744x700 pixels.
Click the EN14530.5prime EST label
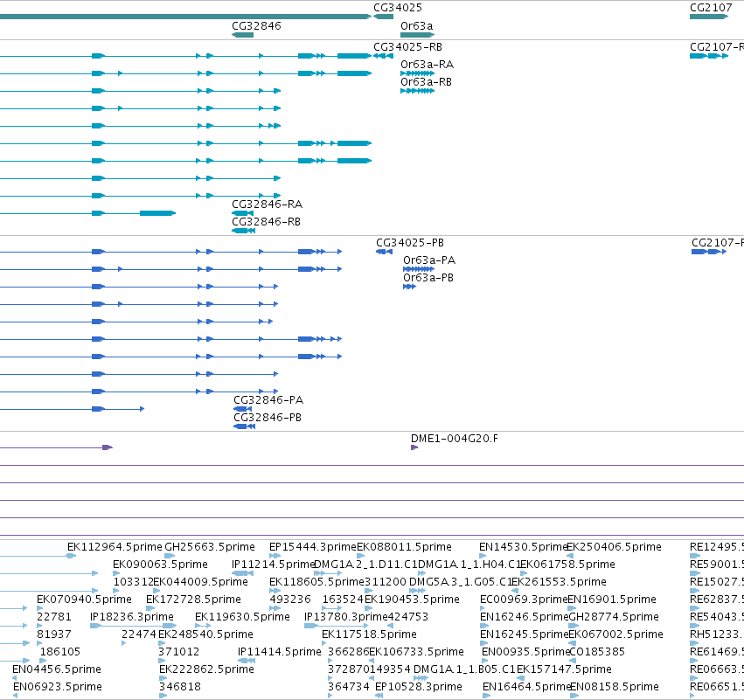coord(524,547)
